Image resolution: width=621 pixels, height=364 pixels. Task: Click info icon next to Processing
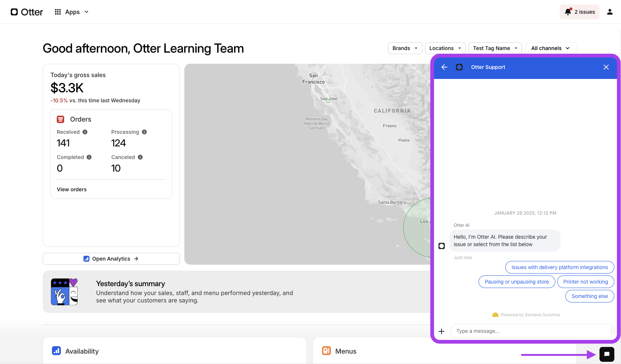point(144,132)
